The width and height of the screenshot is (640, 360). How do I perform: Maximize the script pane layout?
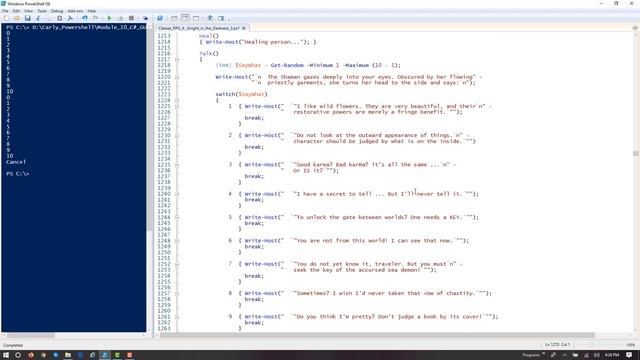pyautogui.click(x=196, y=18)
